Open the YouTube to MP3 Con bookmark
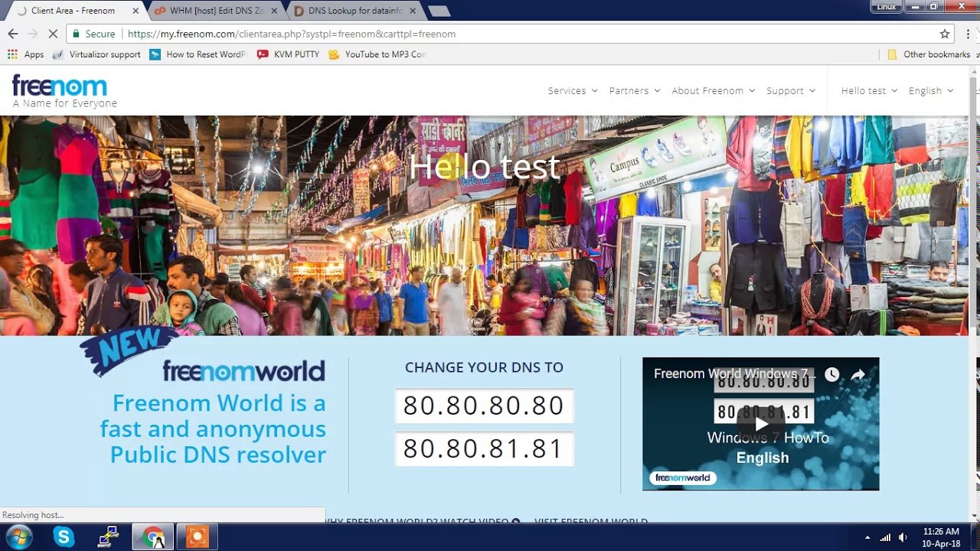980x551 pixels. pos(377,54)
